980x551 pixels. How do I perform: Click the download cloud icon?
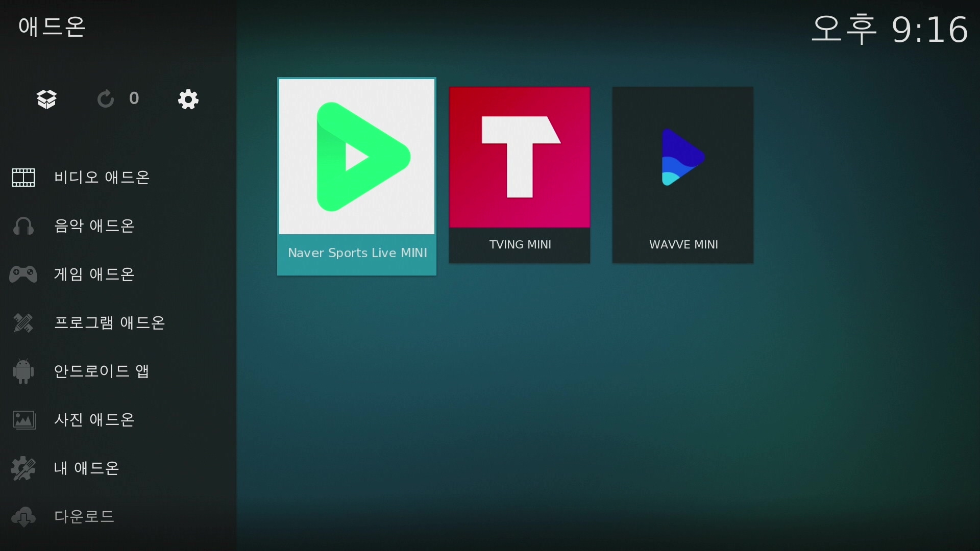click(x=23, y=517)
